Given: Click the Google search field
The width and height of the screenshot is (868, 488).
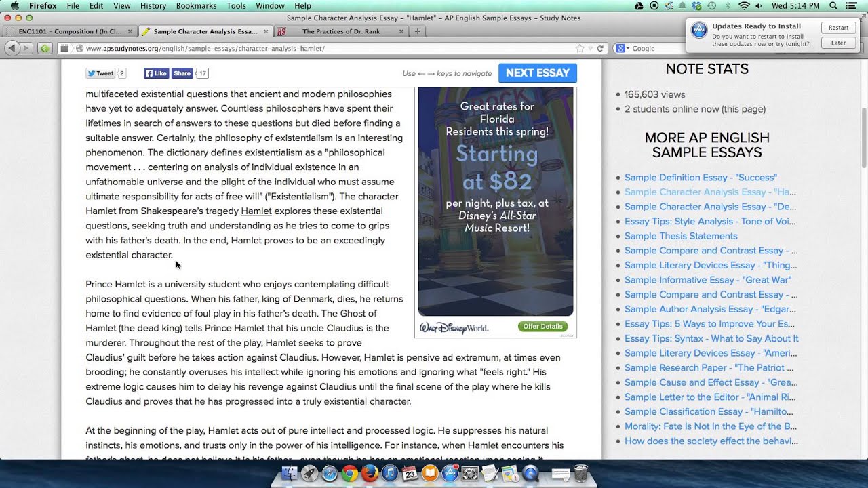Looking at the screenshot, I should click(x=658, y=49).
